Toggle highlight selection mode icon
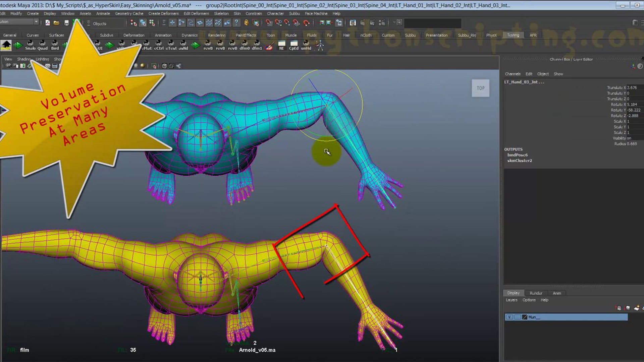 pyautogui.click(x=256, y=23)
